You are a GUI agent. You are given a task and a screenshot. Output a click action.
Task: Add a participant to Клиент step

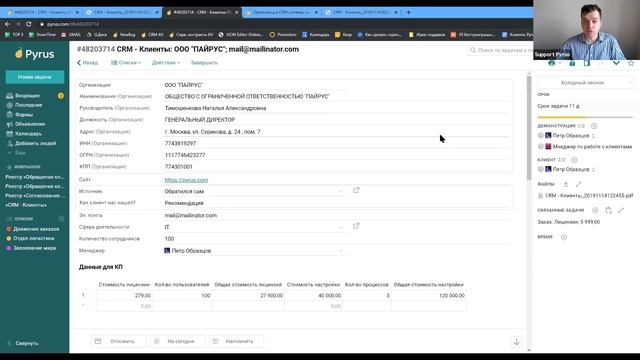point(574,160)
